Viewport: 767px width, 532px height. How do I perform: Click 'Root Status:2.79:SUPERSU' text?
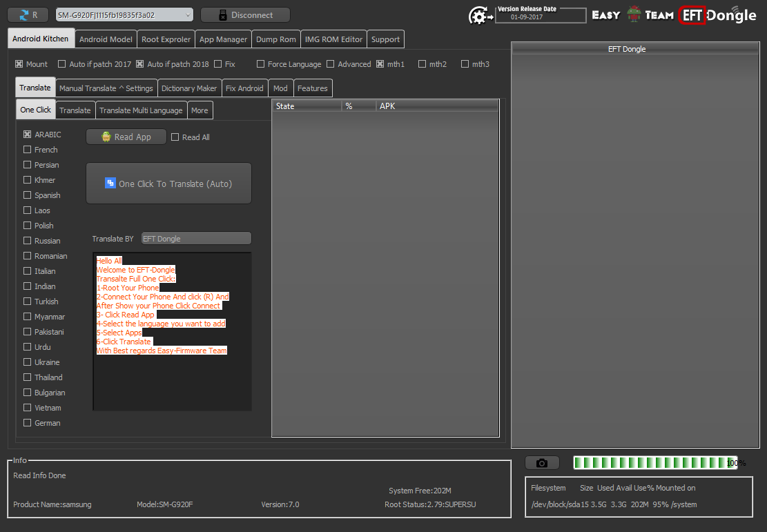click(x=430, y=504)
